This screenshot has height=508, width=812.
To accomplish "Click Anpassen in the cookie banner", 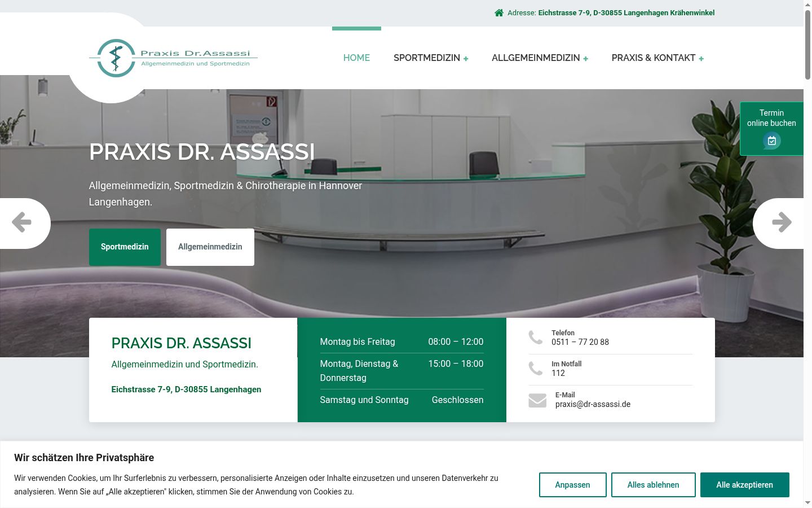I will click(572, 485).
